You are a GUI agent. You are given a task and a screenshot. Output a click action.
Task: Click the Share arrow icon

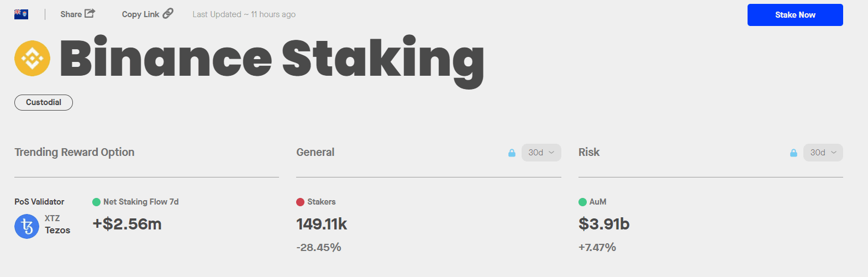pos(90,13)
